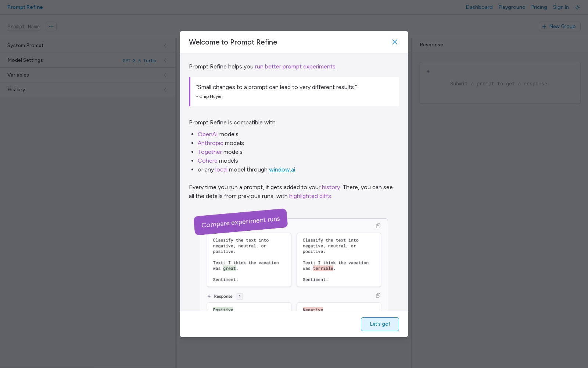The height and width of the screenshot is (368, 588).
Task: Close the Welcome to Prompt Refine dialog
Action: click(x=395, y=42)
